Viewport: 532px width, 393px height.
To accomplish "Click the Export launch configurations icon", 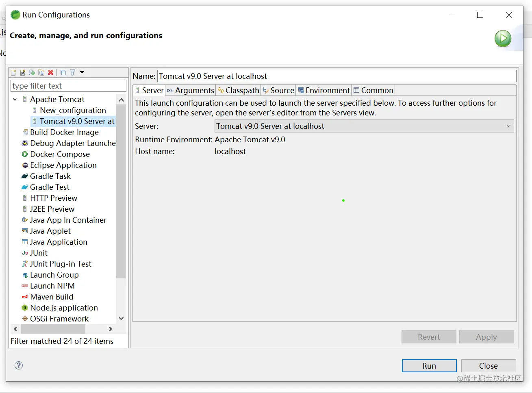I will [x=32, y=73].
